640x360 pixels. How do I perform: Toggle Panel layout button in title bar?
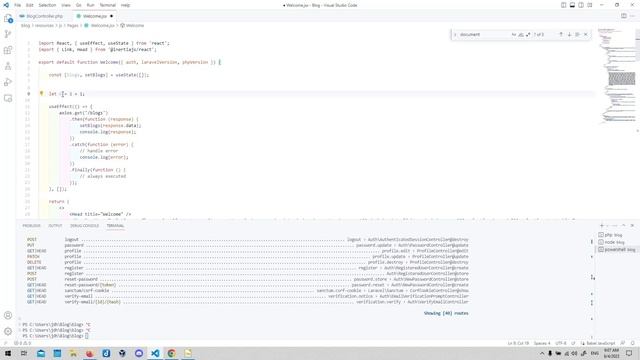click(x=572, y=5)
